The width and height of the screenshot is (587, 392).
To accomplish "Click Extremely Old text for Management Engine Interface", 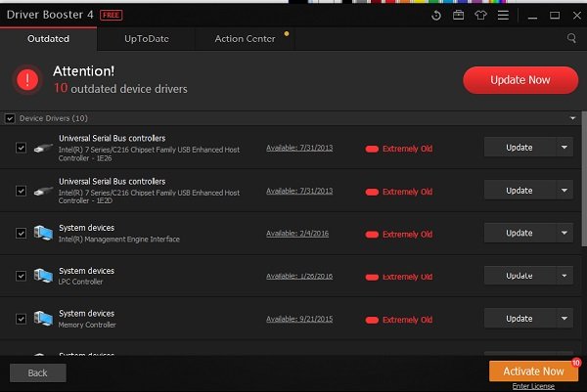I will point(407,235).
